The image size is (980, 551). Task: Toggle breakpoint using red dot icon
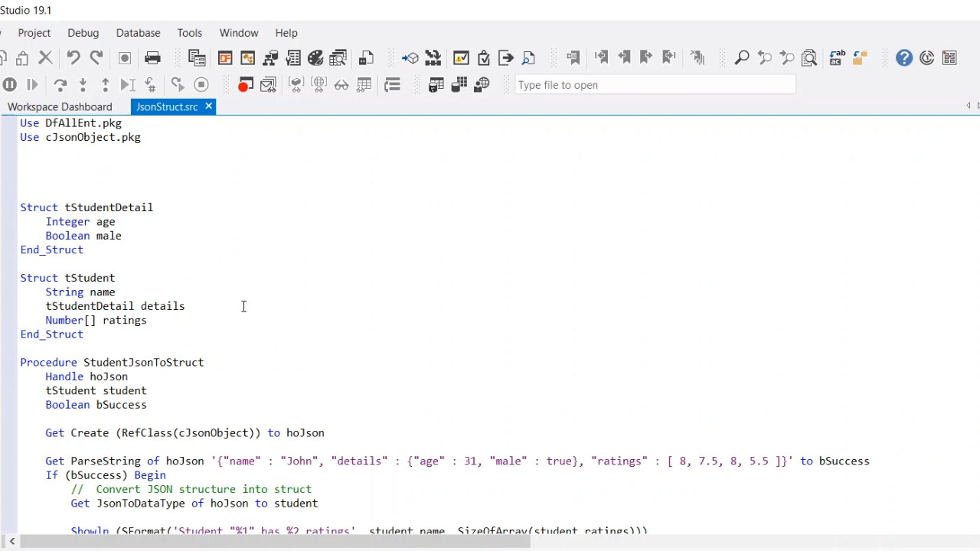[245, 85]
